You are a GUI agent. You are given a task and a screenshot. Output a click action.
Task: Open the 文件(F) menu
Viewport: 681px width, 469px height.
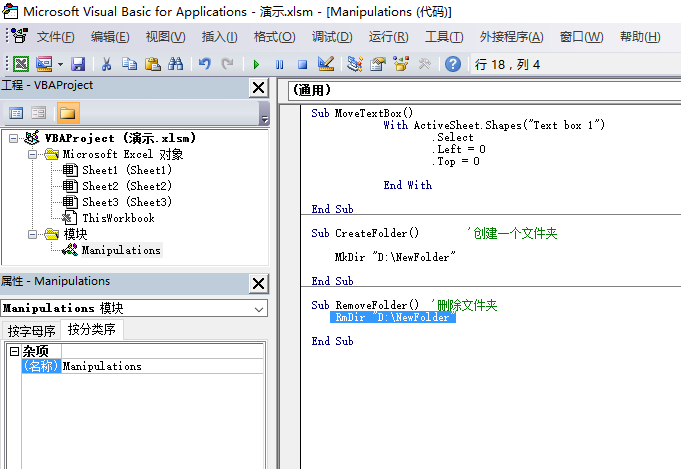tap(55, 37)
